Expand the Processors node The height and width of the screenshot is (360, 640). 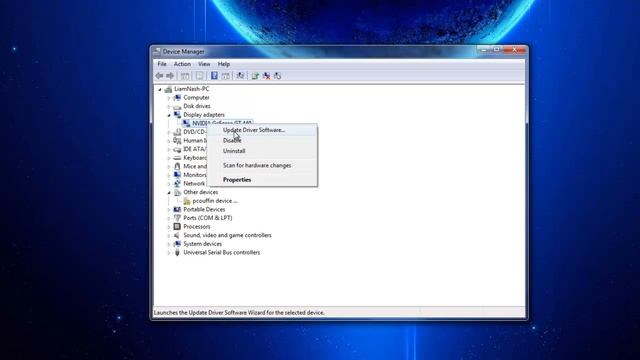pos(169,227)
